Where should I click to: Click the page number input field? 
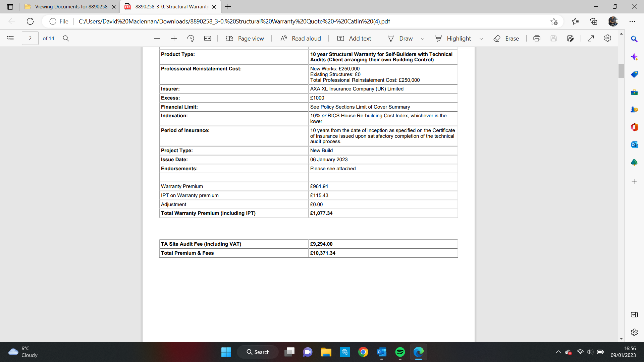[x=30, y=38]
